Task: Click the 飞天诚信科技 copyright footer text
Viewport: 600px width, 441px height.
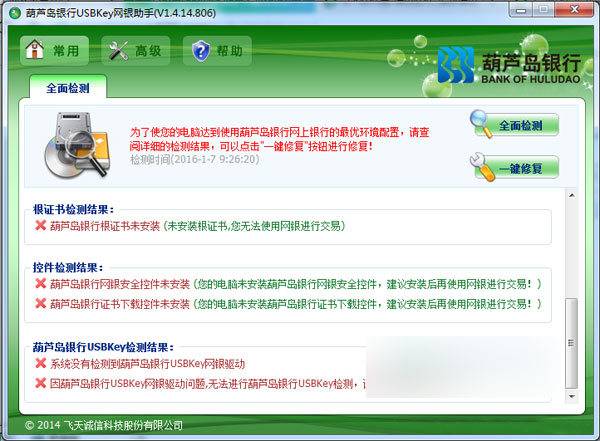Action: 103,425
